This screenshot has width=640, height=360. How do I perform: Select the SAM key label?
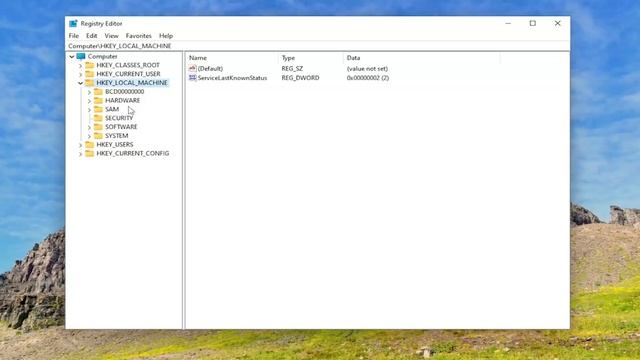coord(112,109)
